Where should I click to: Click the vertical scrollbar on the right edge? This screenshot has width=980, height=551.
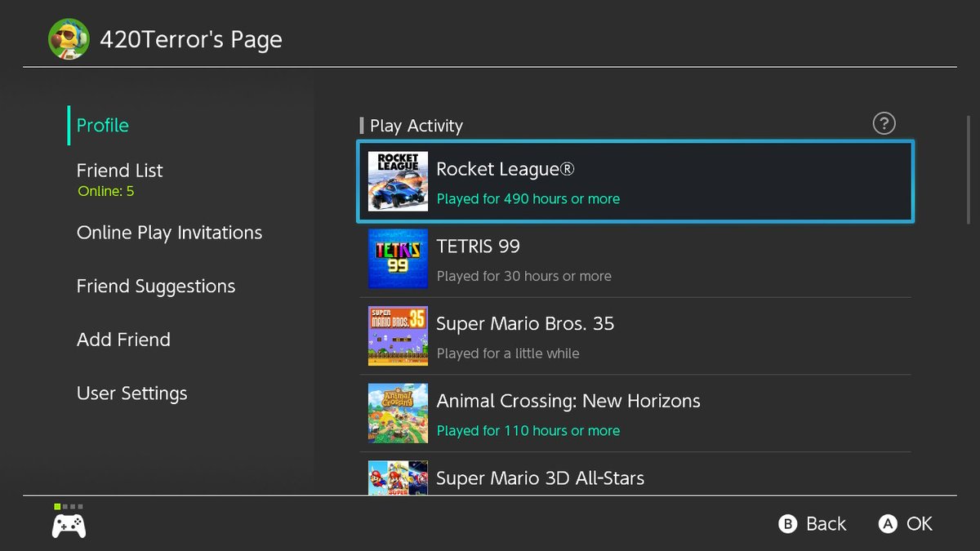click(969, 169)
